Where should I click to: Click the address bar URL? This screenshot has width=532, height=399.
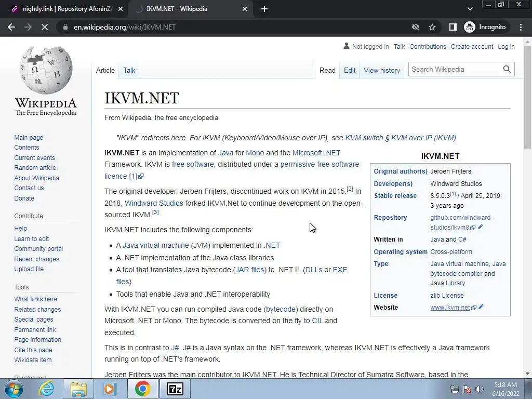(125, 27)
